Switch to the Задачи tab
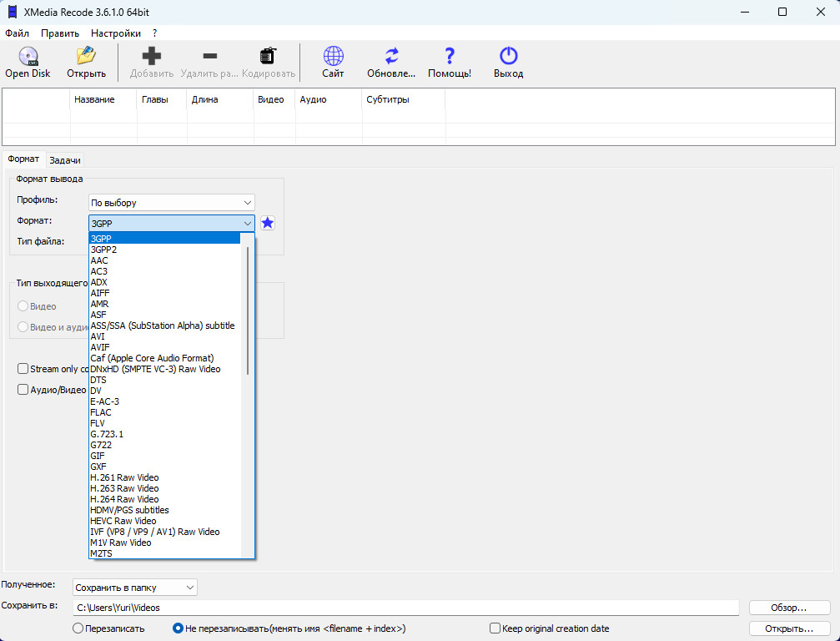Viewport: 840px width, 641px height. 65,160
